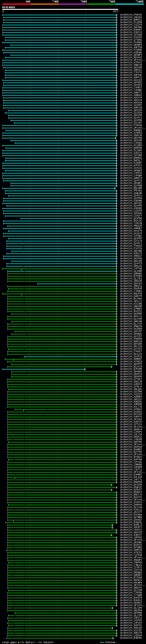The height and width of the screenshot is (644, 146).
Task: Select the UniRef100_Q41019 label
Action: coord(131,80)
